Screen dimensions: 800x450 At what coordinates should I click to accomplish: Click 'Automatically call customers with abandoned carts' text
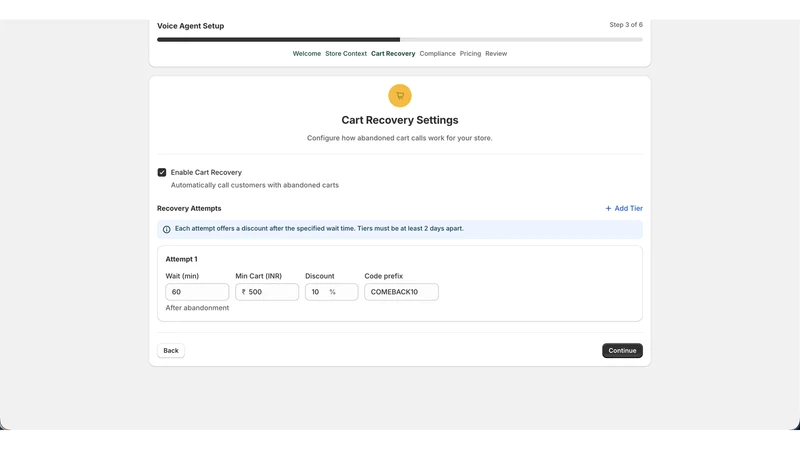[255, 185]
